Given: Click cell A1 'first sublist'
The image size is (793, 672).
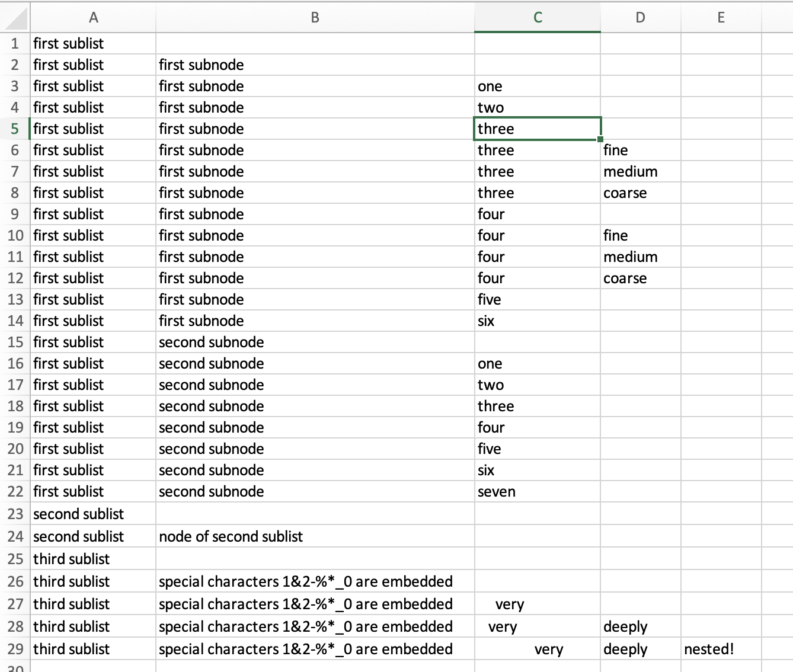Looking at the screenshot, I should click(93, 43).
